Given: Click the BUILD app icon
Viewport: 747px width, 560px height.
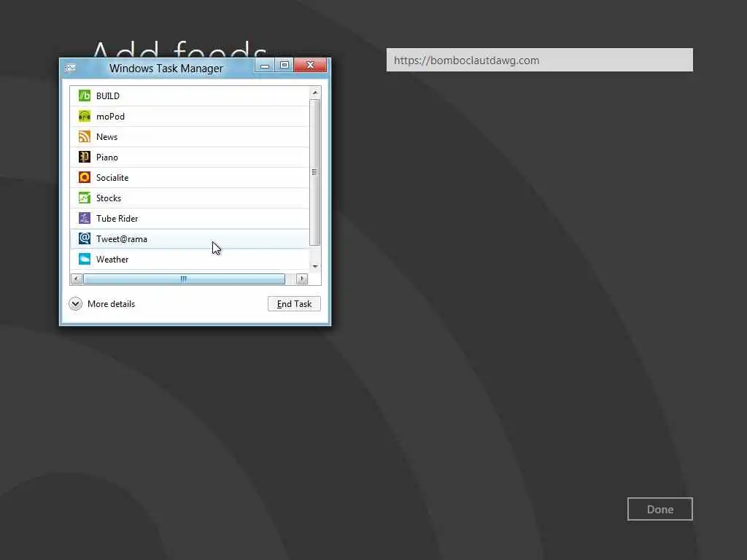Looking at the screenshot, I should pyautogui.click(x=85, y=96).
